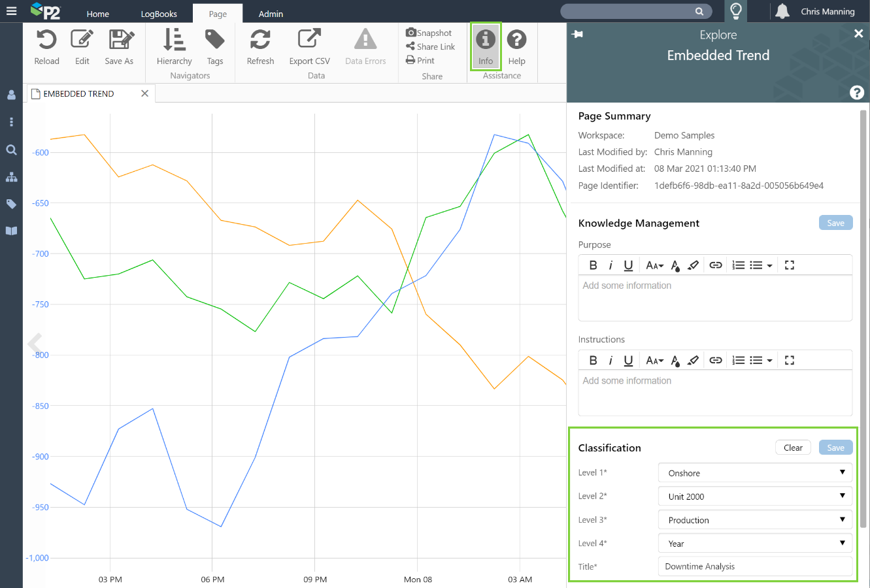Screen dimensions: 870x588
Task: Open the Hierarchy navigator
Action: tap(174, 41)
